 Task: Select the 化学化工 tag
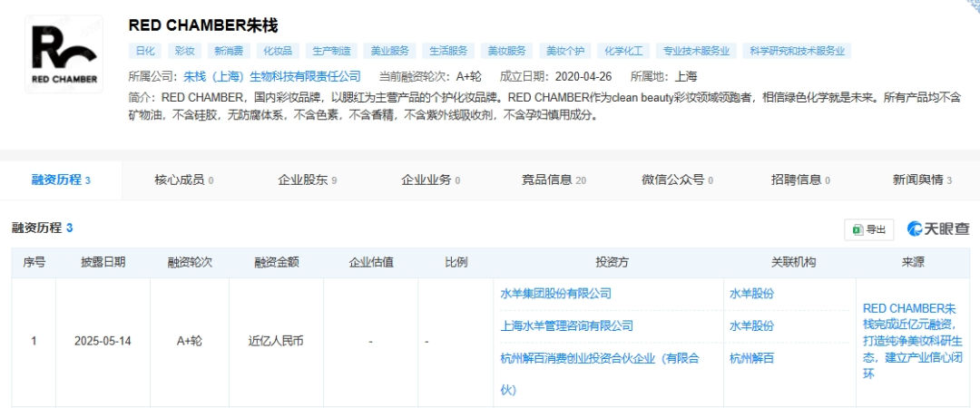[x=623, y=52]
